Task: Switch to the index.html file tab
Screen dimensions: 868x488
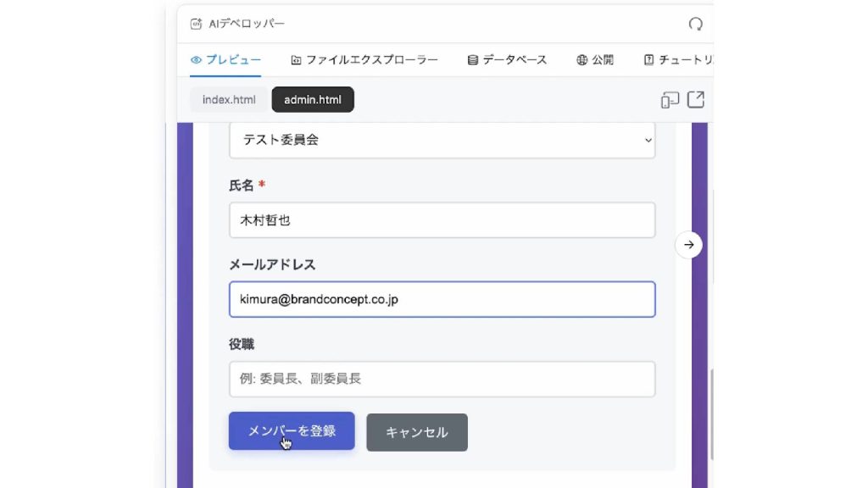Action: pos(229,100)
